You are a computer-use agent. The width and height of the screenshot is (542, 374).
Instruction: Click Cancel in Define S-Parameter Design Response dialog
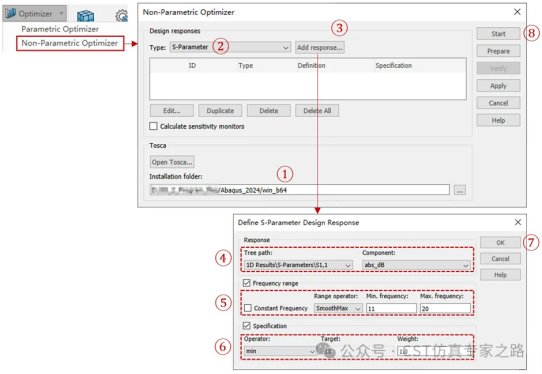pyautogui.click(x=500, y=259)
